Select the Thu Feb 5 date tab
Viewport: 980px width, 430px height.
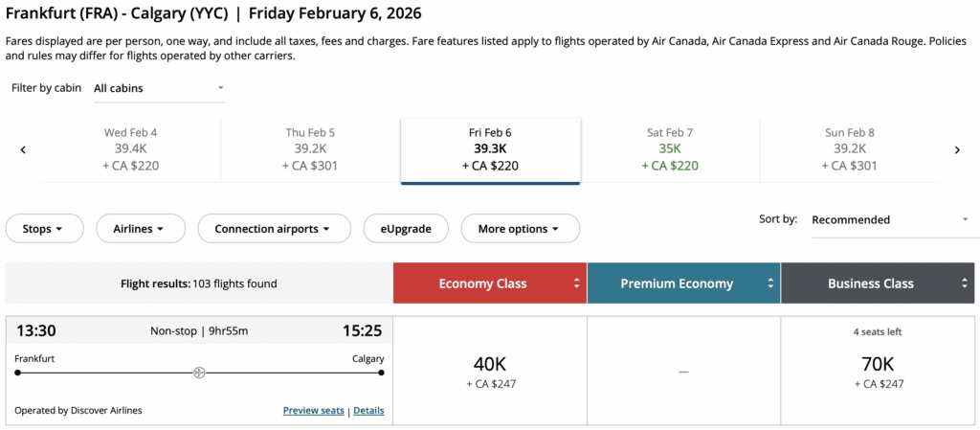tap(310, 149)
